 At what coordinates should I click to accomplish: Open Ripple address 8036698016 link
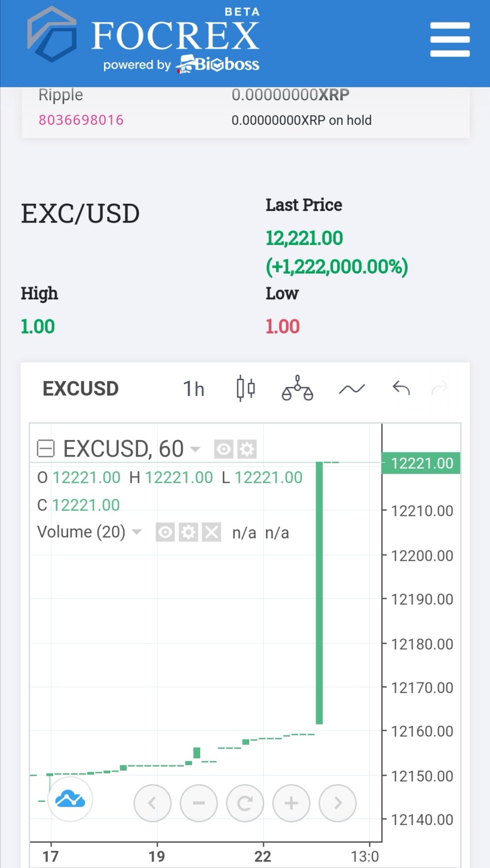tap(81, 120)
